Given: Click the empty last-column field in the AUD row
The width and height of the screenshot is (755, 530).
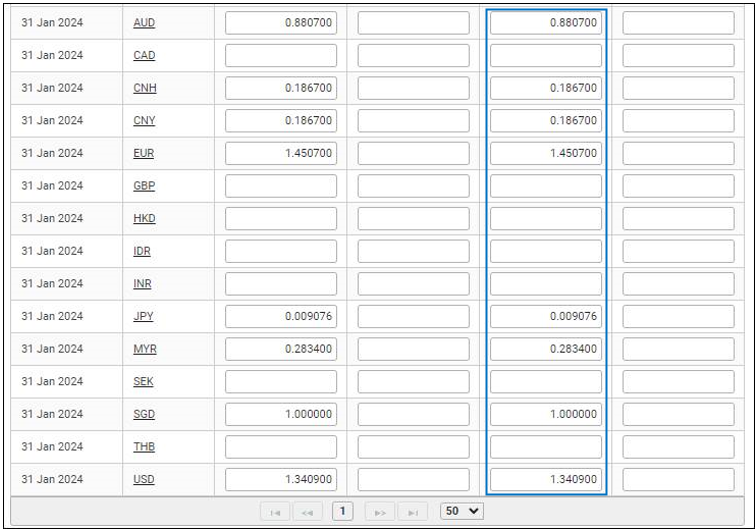Looking at the screenshot, I should (678, 23).
